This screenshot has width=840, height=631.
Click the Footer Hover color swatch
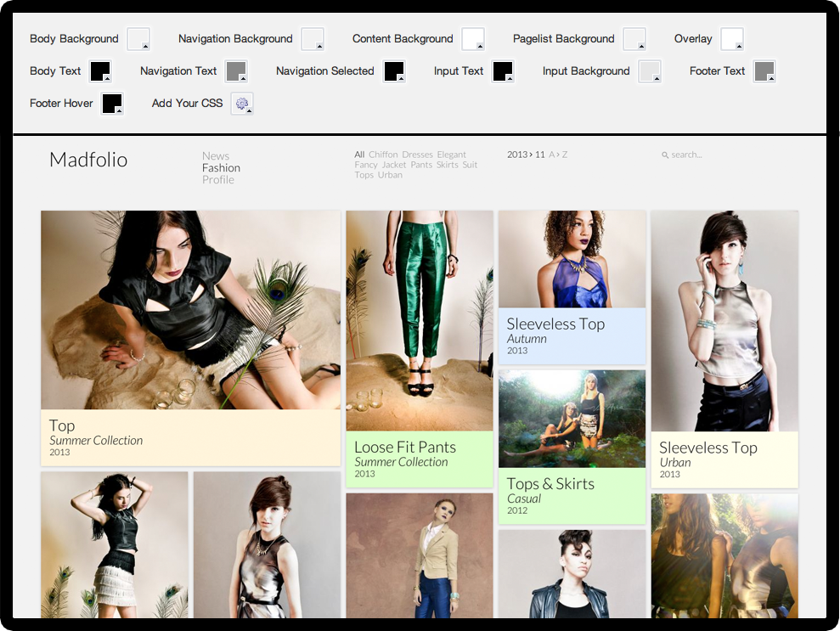point(112,104)
